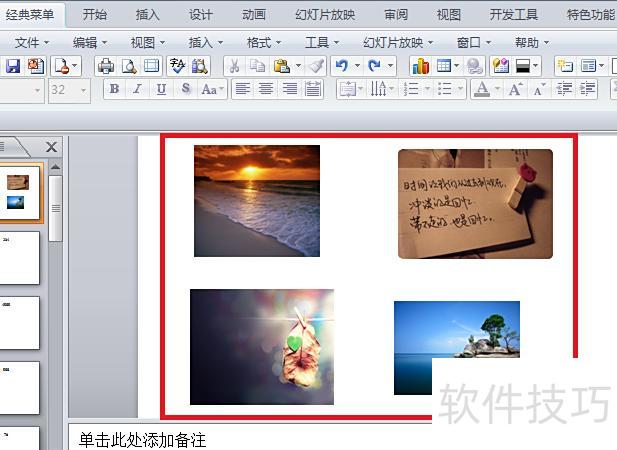The width and height of the screenshot is (617, 450).
Task: Toggle center text alignment
Action: click(266, 89)
